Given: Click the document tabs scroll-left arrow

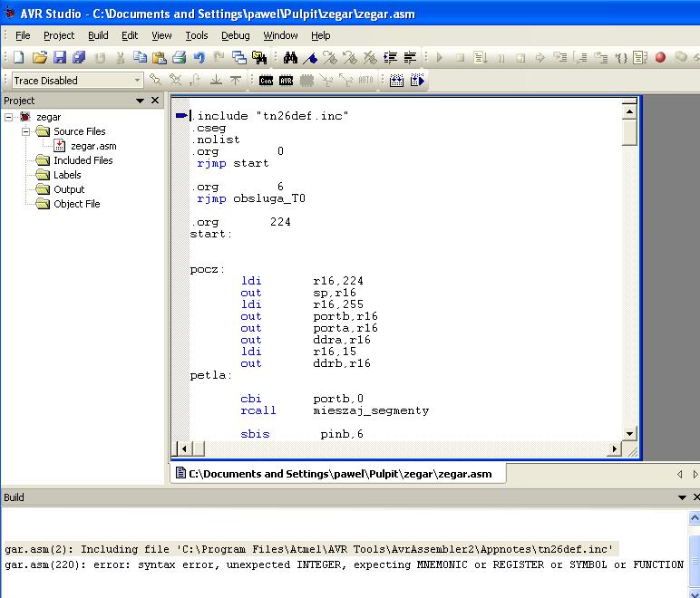Looking at the screenshot, I should coord(679,474).
